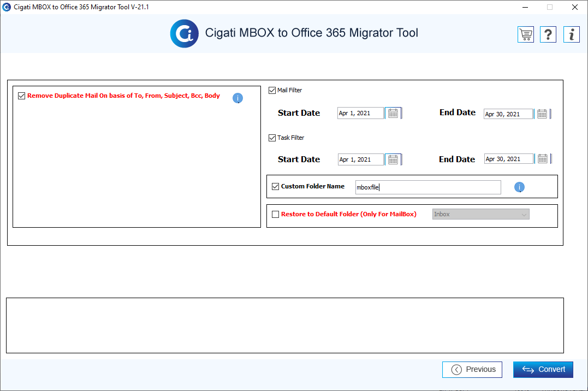Viewport: 588px width, 391px height.
Task: Open the about info icon in header
Action: point(572,34)
